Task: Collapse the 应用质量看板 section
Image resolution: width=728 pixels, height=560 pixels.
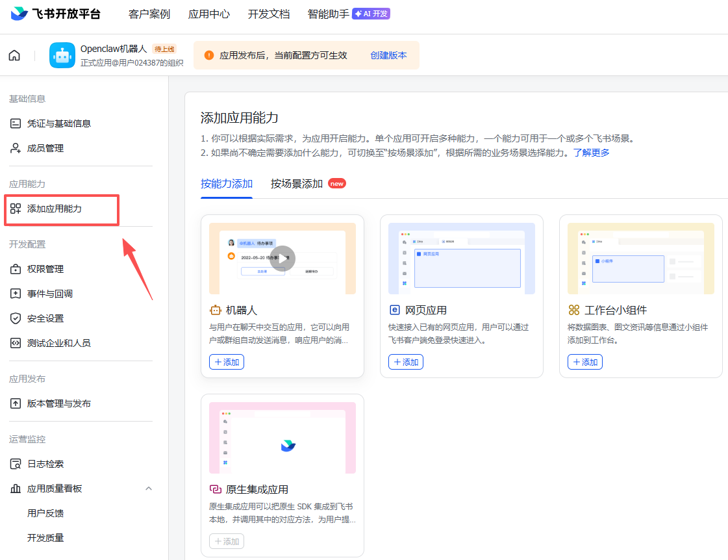Action: [x=149, y=488]
